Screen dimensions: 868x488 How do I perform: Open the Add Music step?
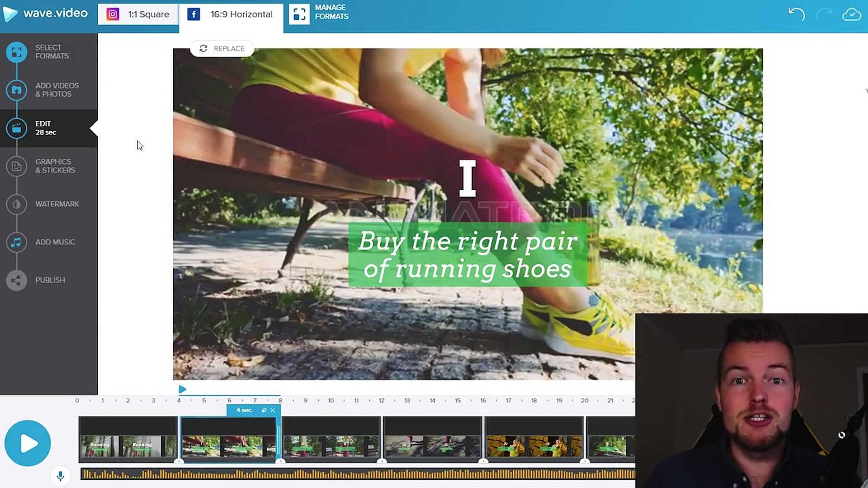pyautogui.click(x=17, y=242)
